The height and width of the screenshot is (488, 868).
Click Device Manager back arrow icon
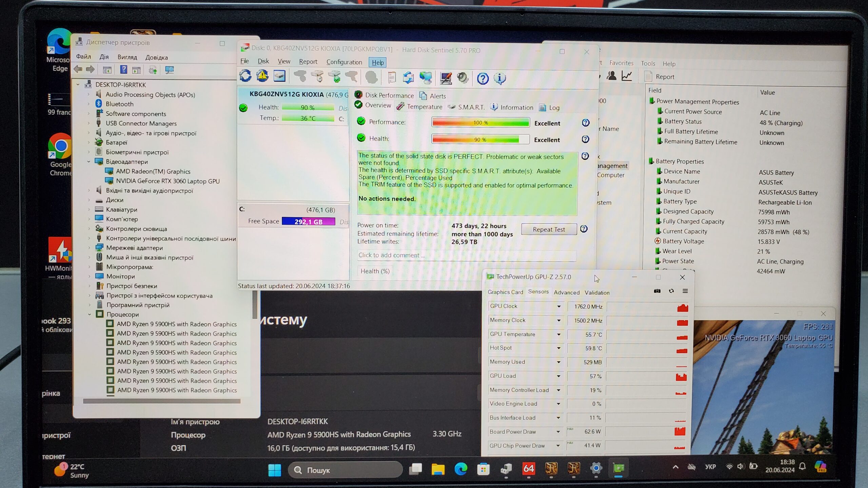click(78, 69)
